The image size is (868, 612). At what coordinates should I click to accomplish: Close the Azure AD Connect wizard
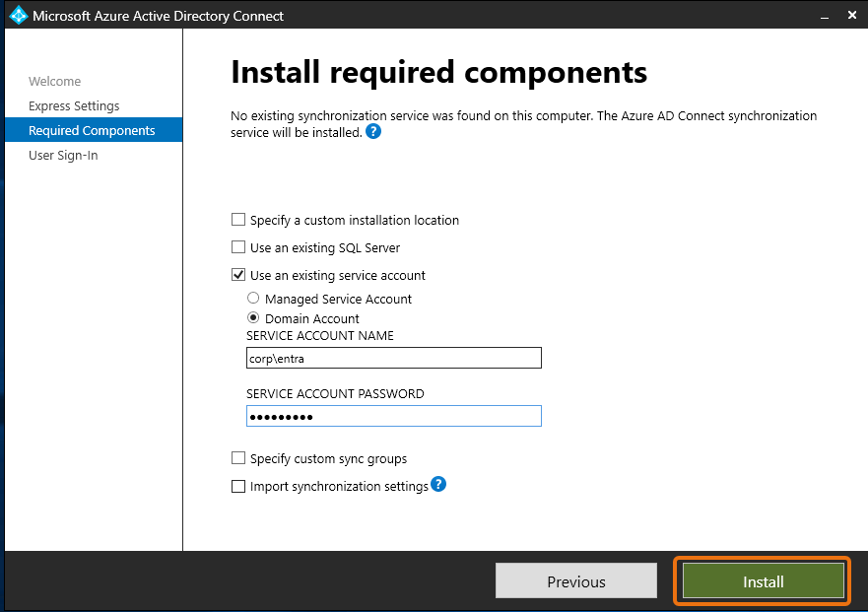(x=850, y=16)
